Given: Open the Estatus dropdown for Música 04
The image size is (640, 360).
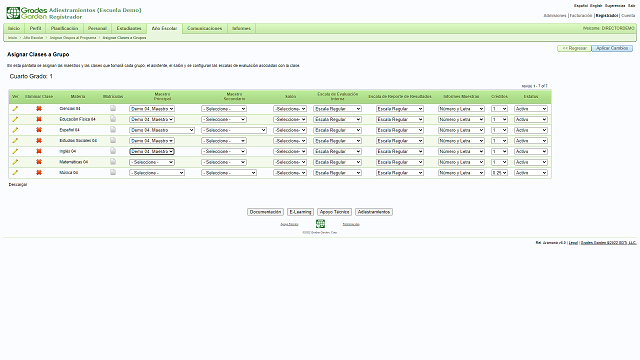Looking at the screenshot, I should [531, 173].
